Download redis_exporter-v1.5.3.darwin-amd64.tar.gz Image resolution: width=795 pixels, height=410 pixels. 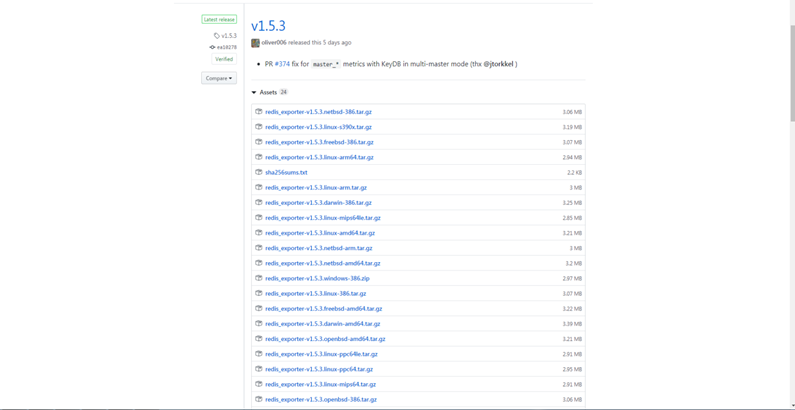322,324
